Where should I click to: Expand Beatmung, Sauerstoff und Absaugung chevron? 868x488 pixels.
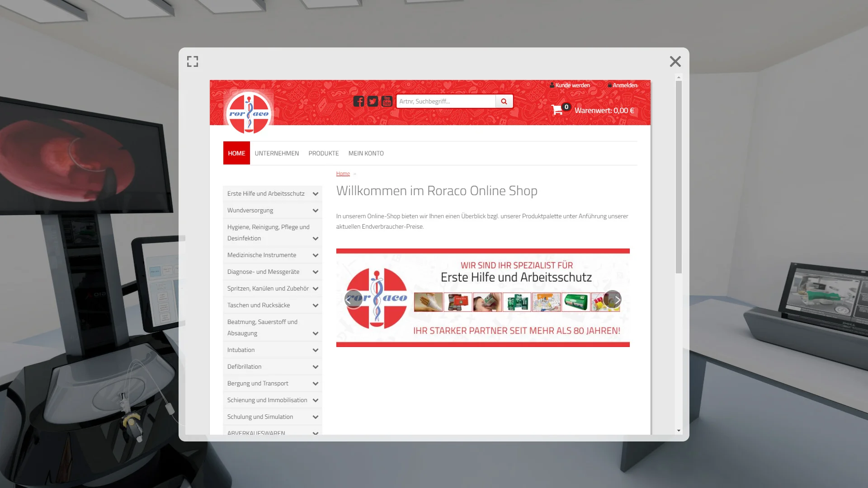coord(316,333)
